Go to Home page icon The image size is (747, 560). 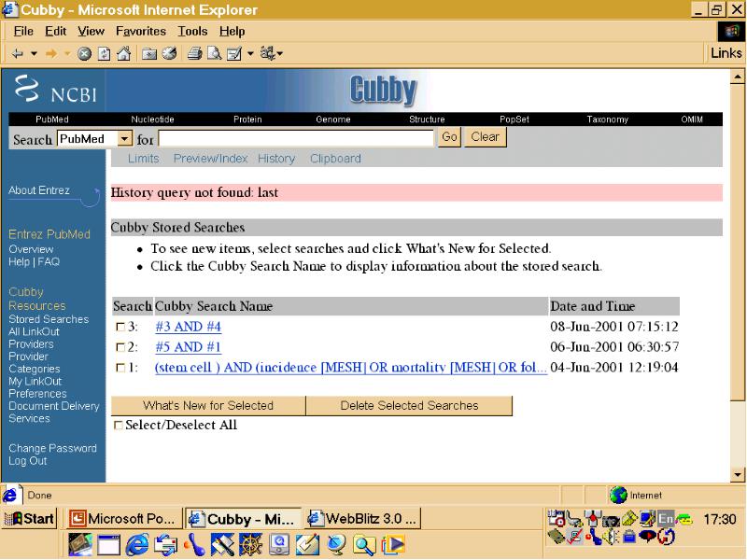[x=124, y=53]
